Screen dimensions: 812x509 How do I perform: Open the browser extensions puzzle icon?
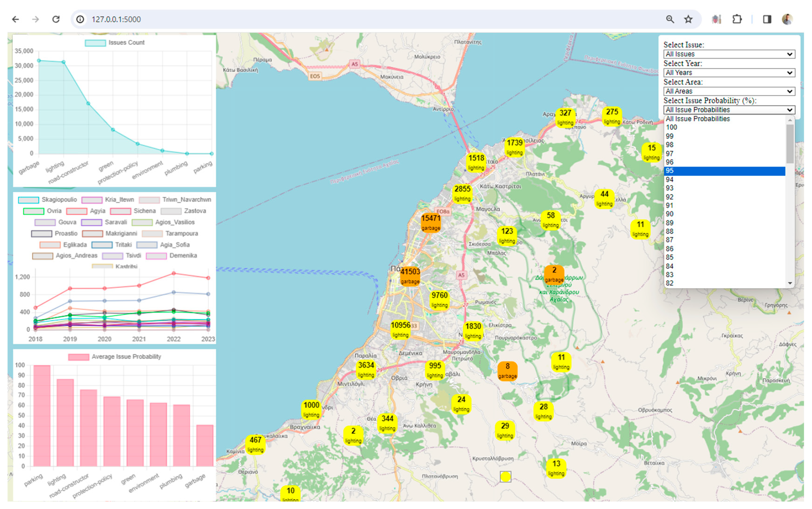pos(737,19)
